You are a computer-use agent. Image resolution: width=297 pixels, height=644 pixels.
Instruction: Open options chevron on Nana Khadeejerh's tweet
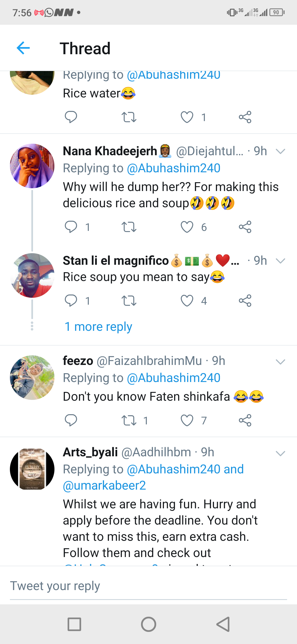click(280, 151)
